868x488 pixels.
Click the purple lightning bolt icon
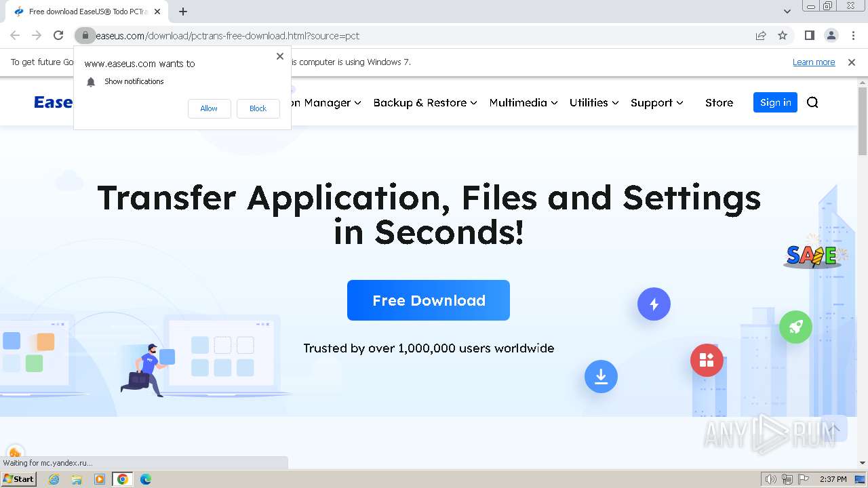click(x=654, y=304)
